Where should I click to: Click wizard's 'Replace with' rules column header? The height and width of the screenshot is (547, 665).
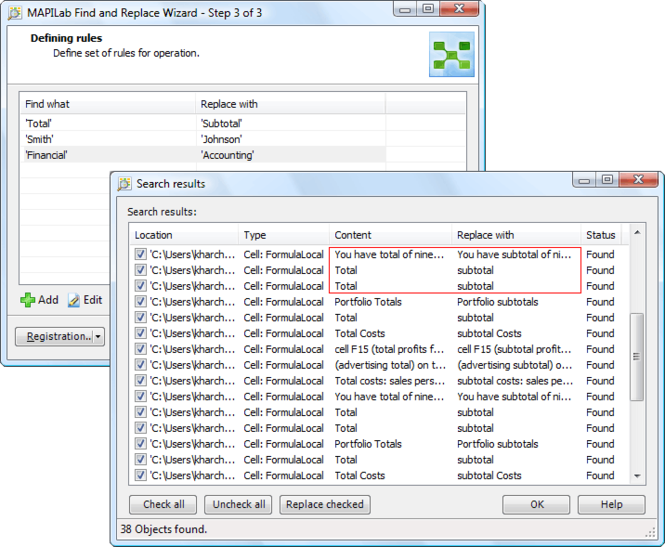tap(291, 104)
